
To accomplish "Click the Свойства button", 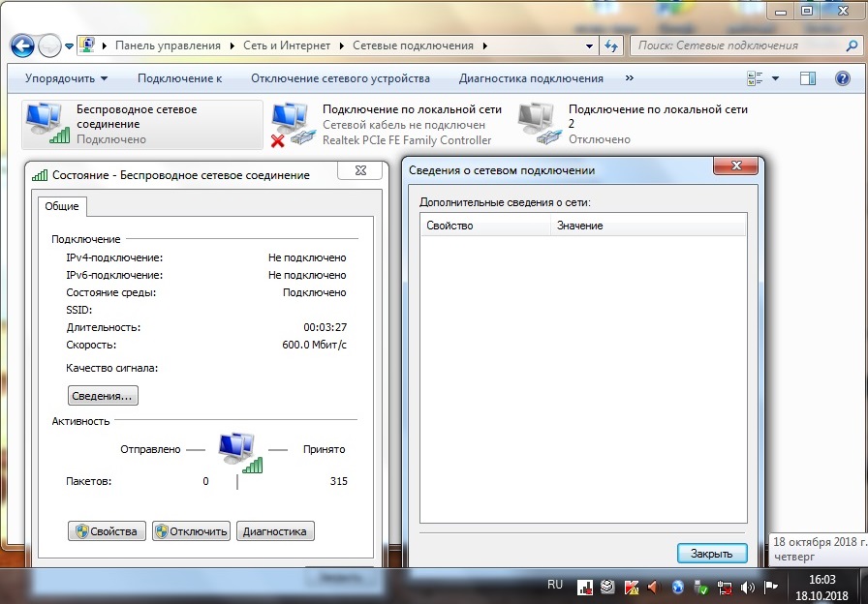I will click(x=107, y=531).
